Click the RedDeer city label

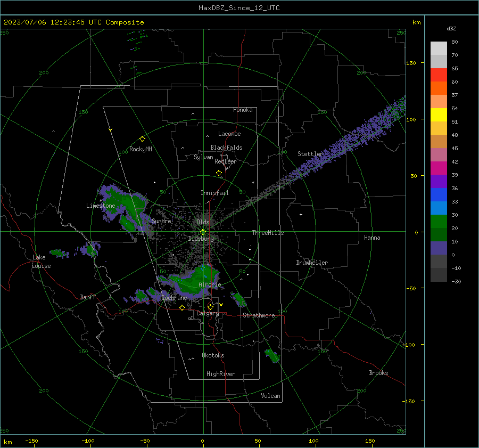coord(226,161)
